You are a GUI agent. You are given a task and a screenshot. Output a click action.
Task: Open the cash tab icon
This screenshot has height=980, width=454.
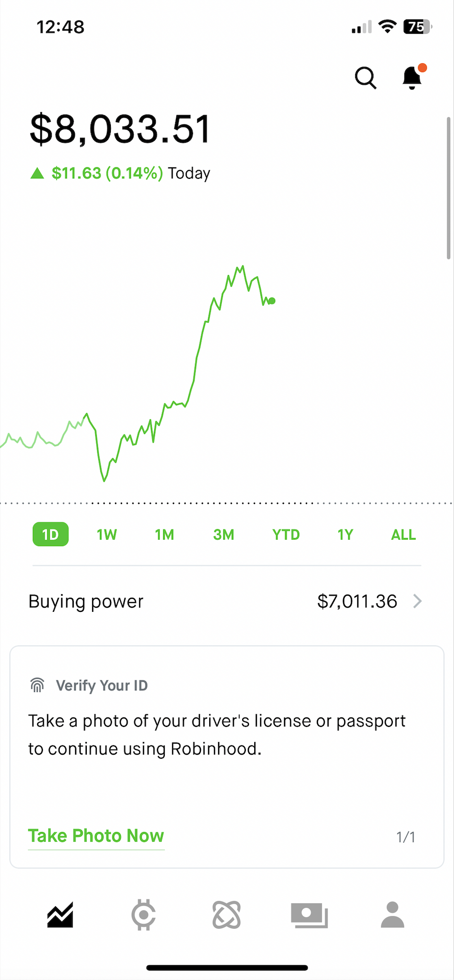309,915
